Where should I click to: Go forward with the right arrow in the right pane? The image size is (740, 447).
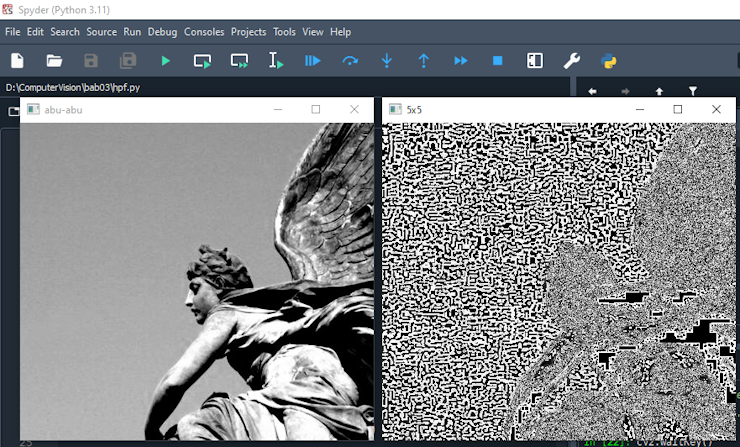pyautogui.click(x=625, y=91)
